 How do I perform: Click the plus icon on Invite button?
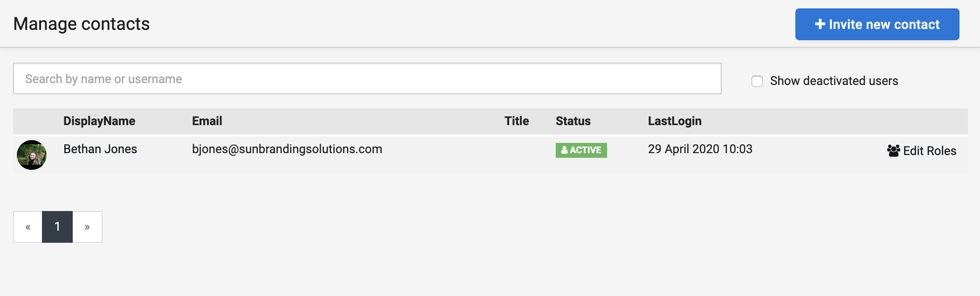point(820,24)
